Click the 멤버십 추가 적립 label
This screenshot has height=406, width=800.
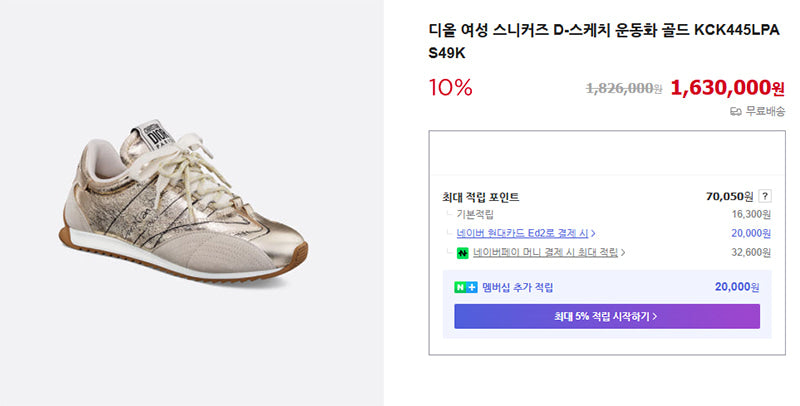[x=517, y=288]
